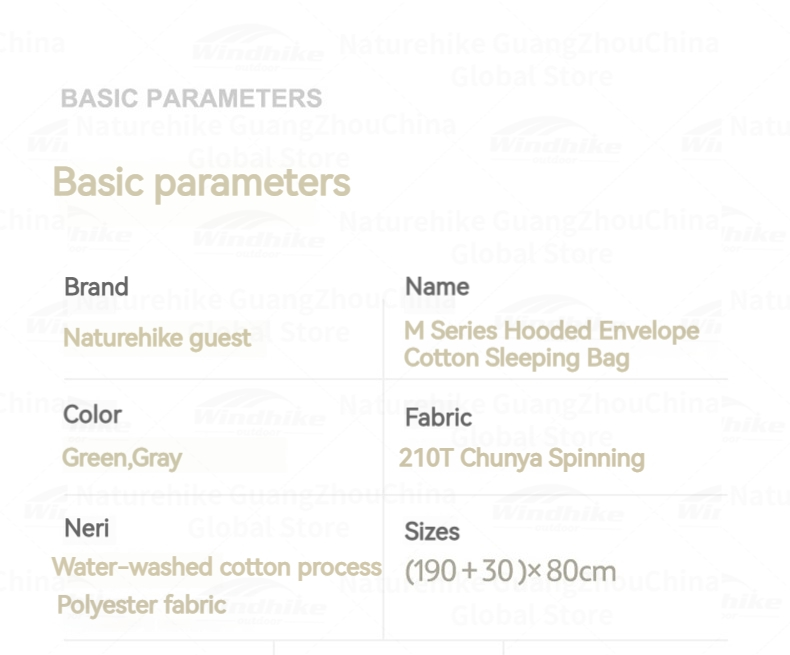Select the Brand label

(x=96, y=287)
